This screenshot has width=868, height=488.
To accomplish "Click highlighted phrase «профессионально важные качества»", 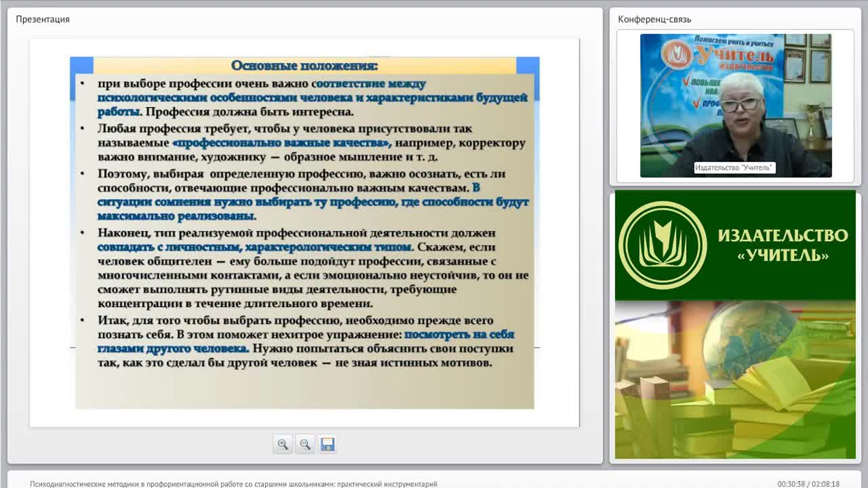I will [282, 143].
